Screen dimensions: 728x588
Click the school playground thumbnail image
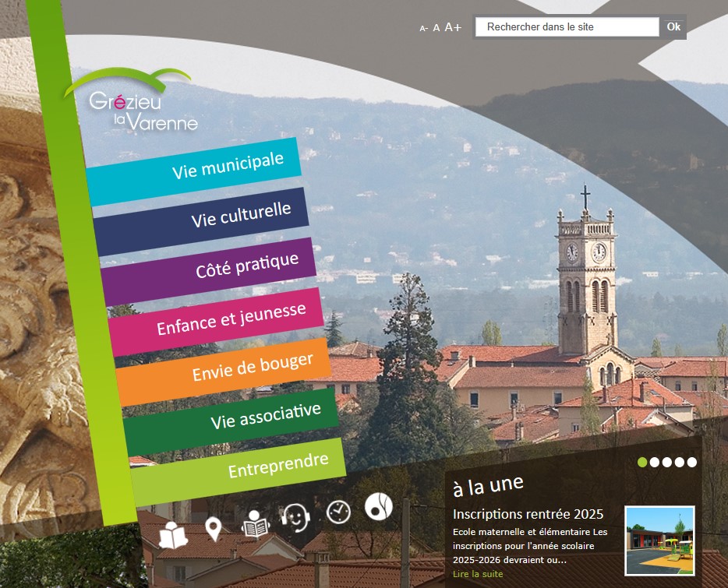coord(659,540)
